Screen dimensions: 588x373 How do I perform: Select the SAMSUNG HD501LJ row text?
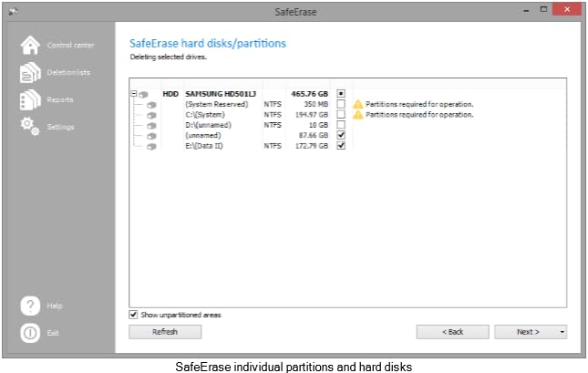(x=221, y=94)
